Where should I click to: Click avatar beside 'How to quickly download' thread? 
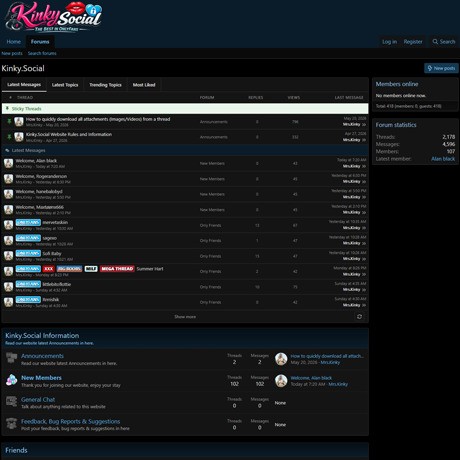coord(19,122)
